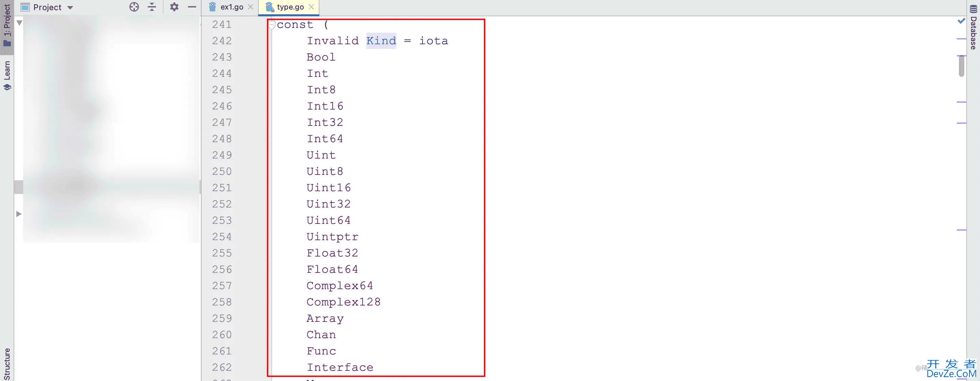
Task: Click the close button on type.go tab
Action: click(x=311, y=7)
